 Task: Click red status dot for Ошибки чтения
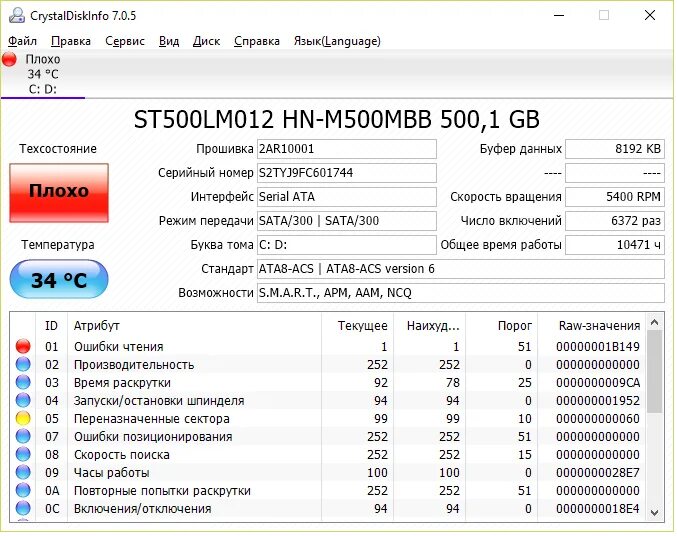coord(23,346)
